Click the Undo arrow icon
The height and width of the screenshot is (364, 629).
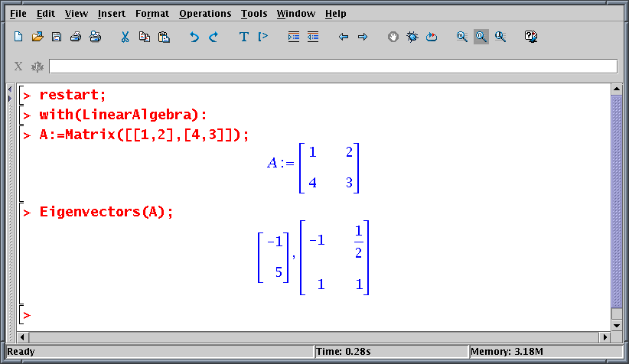click(194, 37)
